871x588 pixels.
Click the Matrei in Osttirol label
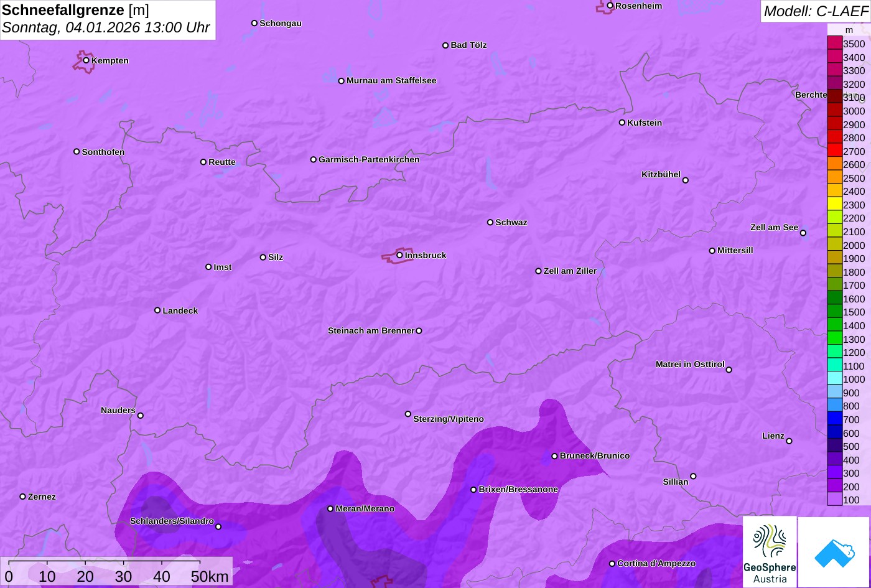point(690,364)
